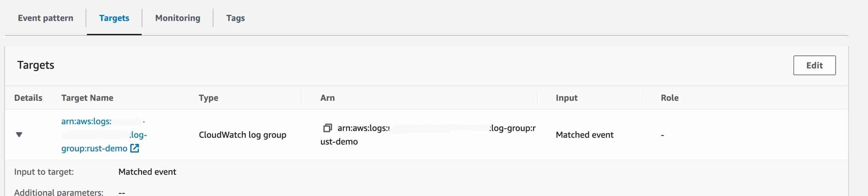Click the Additional parameters label
The height and width of the screenshot is (196, 868).
[59, 192]
